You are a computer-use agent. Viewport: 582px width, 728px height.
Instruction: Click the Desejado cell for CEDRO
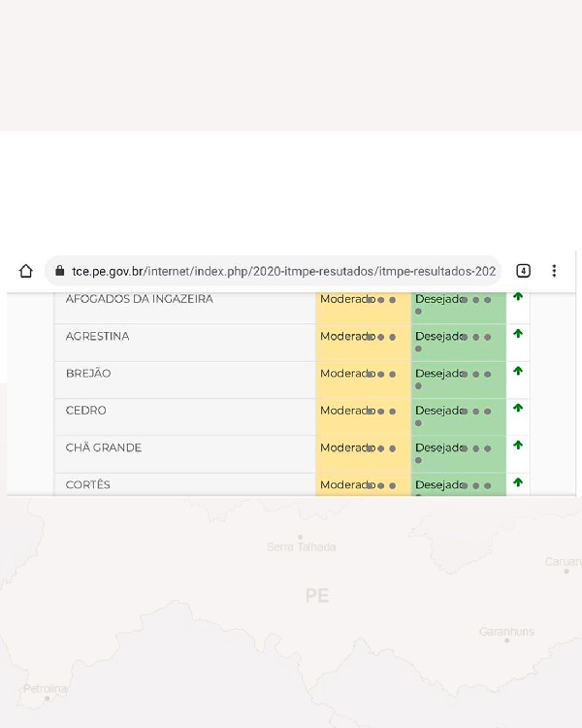(x=459, y=417)
